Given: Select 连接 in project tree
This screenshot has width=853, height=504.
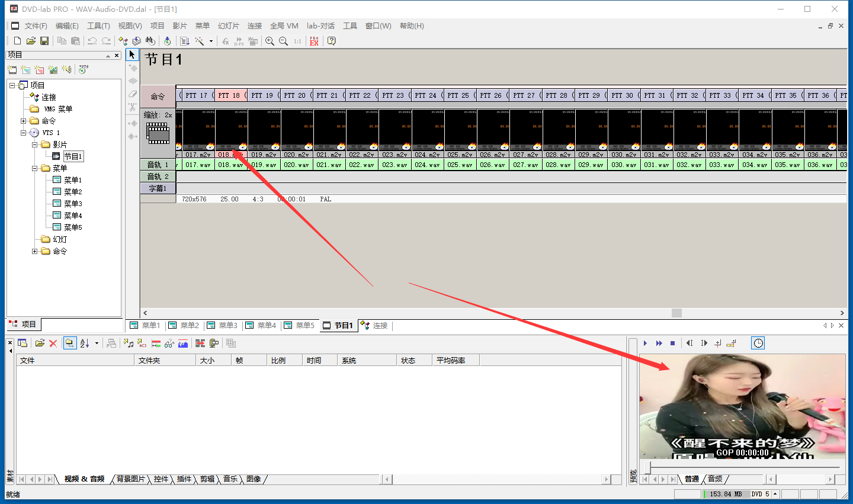Looking at the screenshot, I should (x=49, y=97).
